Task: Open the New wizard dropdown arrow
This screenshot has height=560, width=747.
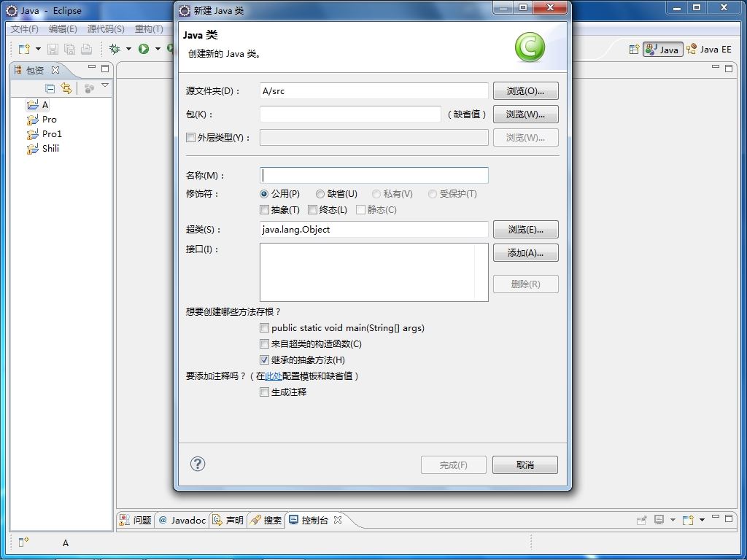Action: [38, 49]
